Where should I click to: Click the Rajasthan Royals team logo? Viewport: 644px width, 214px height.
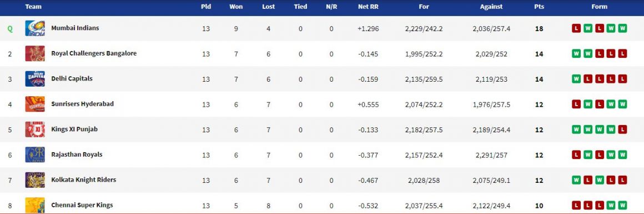[x=35, y=155]
